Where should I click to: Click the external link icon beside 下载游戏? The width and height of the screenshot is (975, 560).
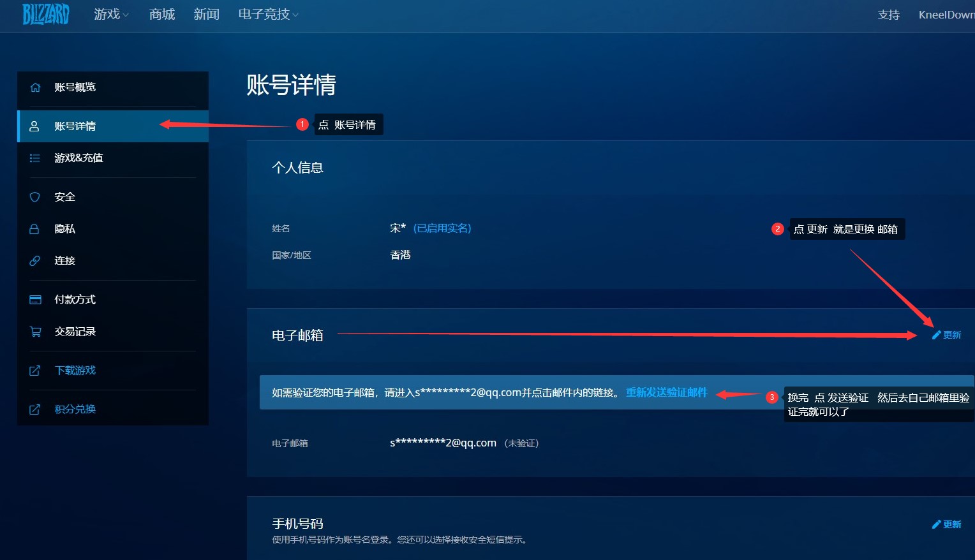pos(35,371)
